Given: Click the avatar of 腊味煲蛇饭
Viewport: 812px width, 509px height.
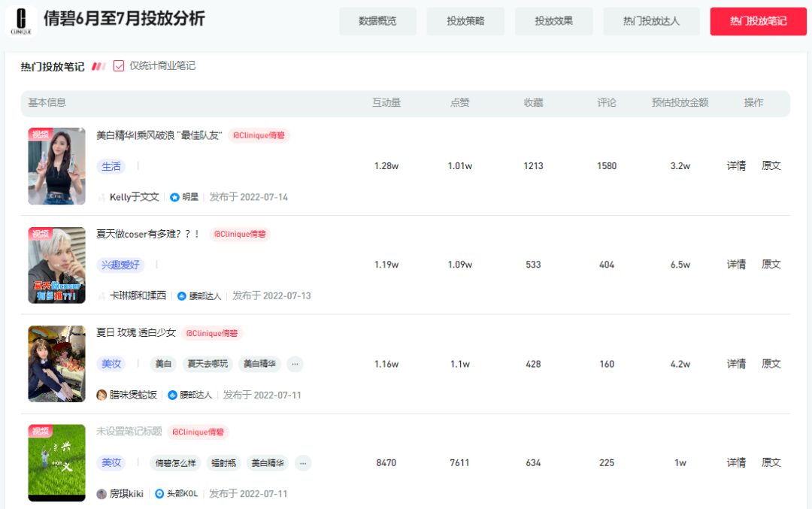Looking at the screenshot, I should point(101,395).
